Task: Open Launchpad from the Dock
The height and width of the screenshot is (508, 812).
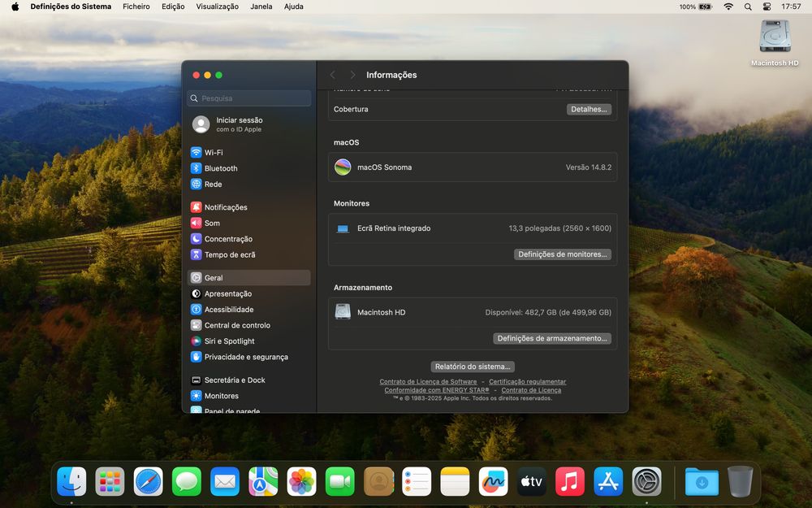Action: pyautogui.click(x=110, y=481)
